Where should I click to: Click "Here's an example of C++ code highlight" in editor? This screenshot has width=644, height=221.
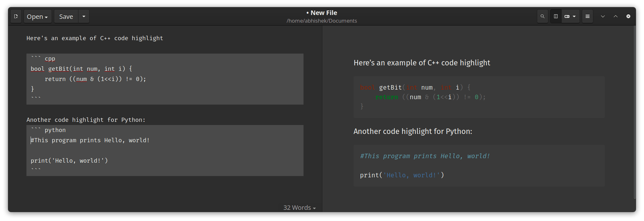(x=95, y=38)
